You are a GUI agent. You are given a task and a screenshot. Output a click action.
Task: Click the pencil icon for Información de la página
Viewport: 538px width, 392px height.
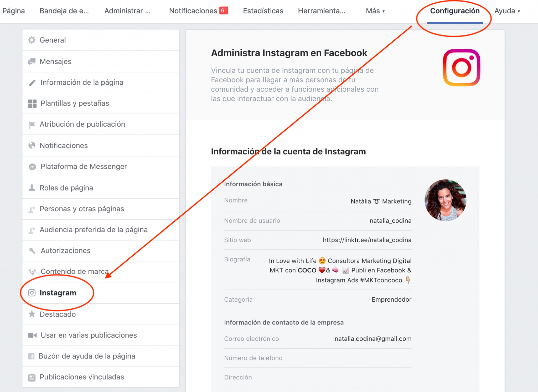32,82
